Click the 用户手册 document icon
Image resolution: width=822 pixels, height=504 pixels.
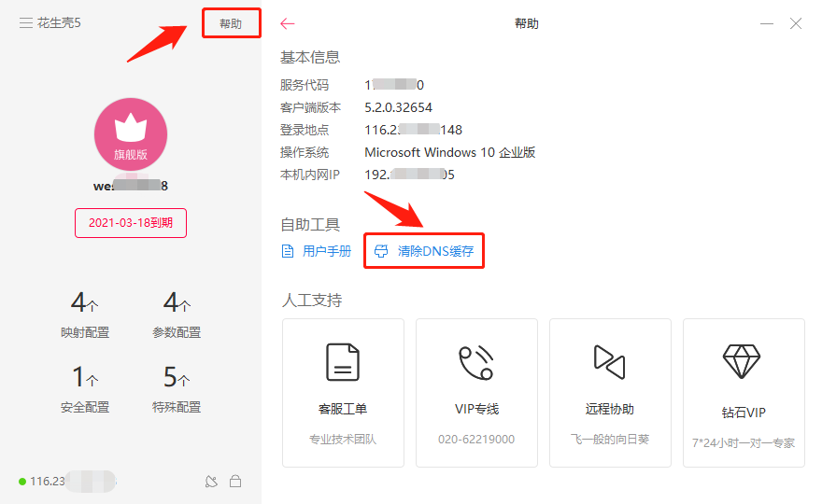pos(288,251)
